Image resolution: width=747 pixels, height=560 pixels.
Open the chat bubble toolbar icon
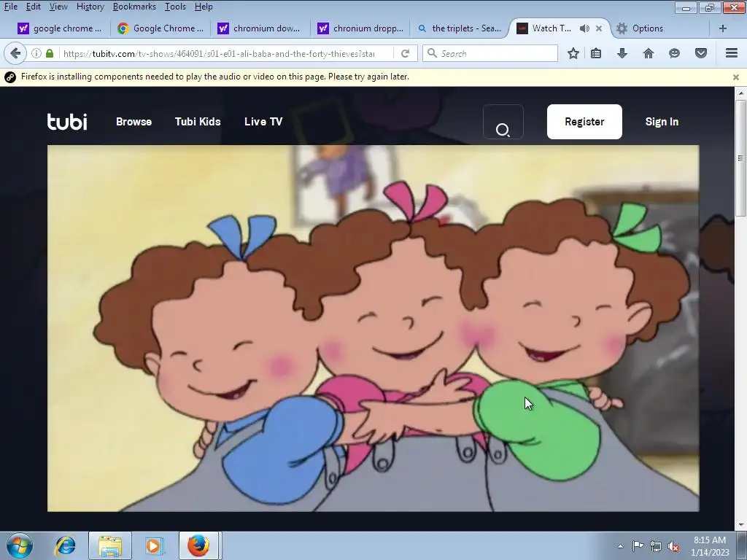[674, 53]
